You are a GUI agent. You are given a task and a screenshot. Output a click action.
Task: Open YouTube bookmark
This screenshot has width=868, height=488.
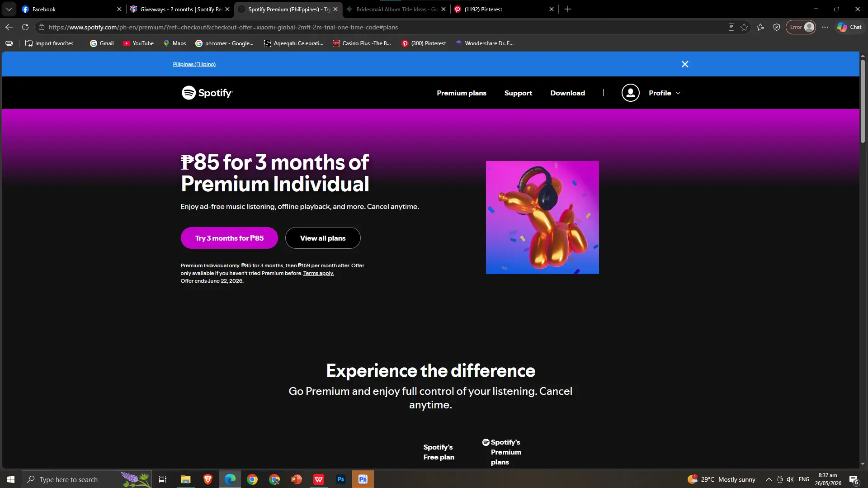(138, 43)
